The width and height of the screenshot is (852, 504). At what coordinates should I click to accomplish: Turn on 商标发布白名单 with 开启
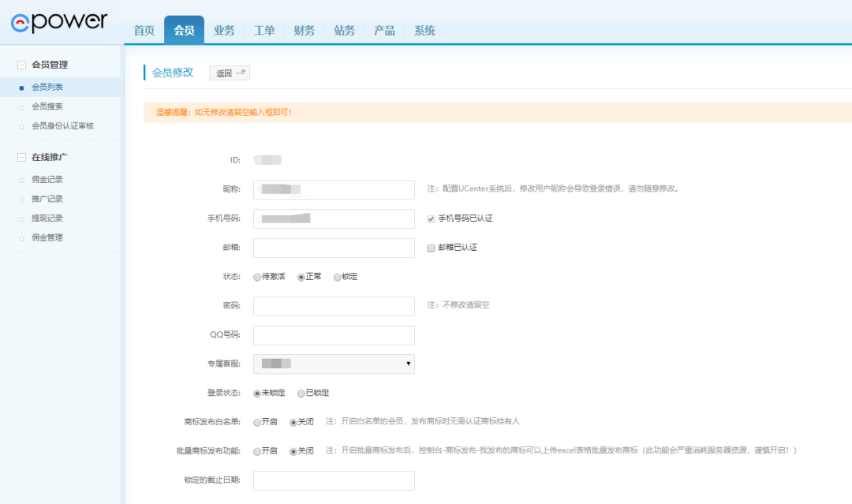pos(257,422)
